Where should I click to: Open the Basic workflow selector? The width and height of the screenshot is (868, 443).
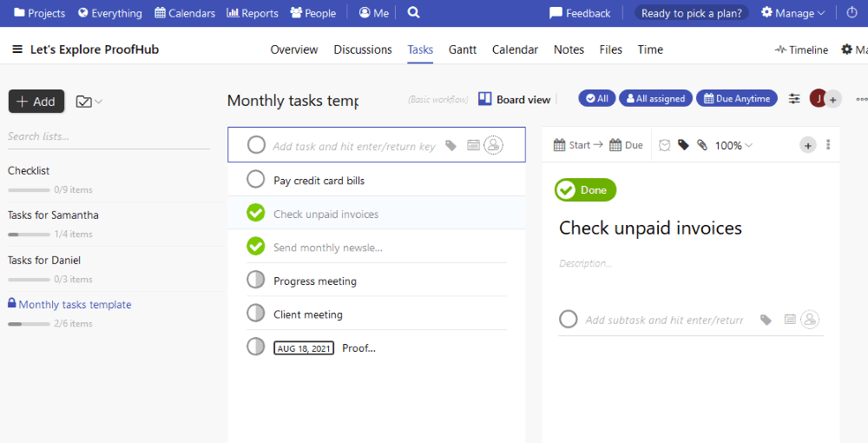[x=437, y=100]
